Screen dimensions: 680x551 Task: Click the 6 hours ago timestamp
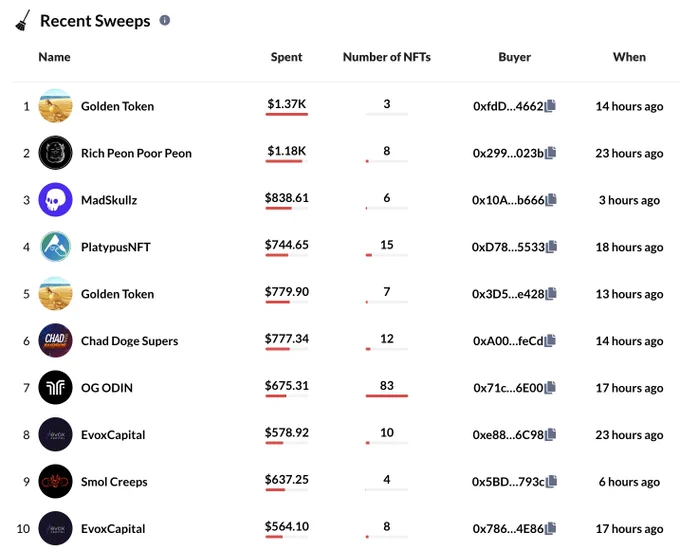click(629, 482)
